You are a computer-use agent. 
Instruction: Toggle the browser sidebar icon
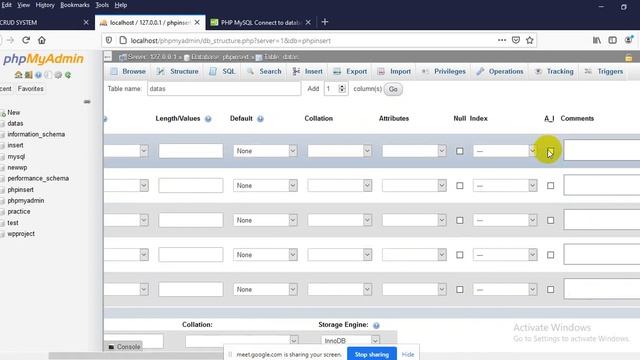[612, 40]
